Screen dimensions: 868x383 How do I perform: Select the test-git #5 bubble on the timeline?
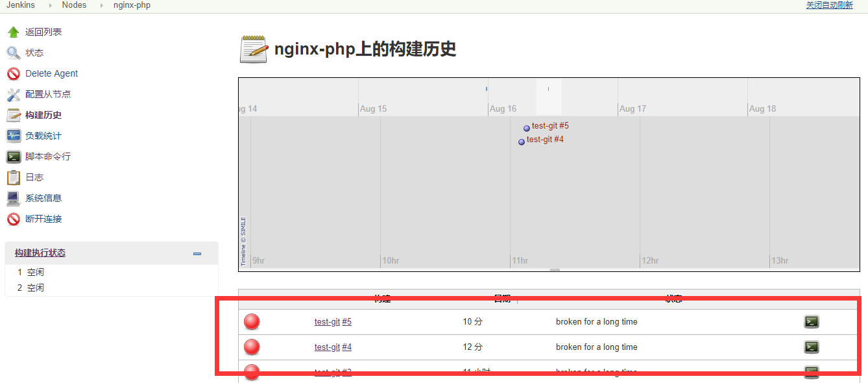click(x=526, y=127)
